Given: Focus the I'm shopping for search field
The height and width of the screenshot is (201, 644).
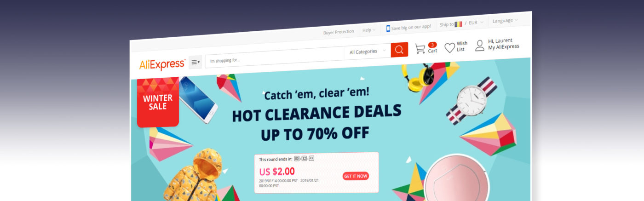Looking at the screenshot, I should (x=275, y=58).
